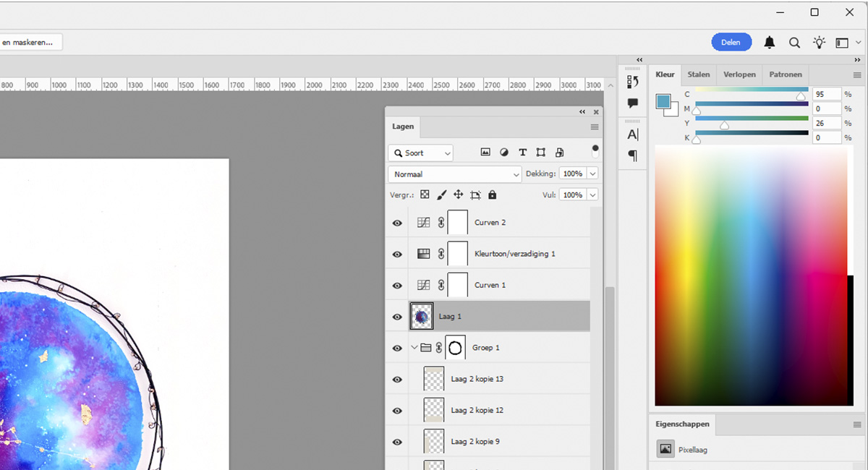Click Pixellaag icon in Eigenschappen panel
Viewport: 868px width, 470px height.
click(x=665, y=449)
